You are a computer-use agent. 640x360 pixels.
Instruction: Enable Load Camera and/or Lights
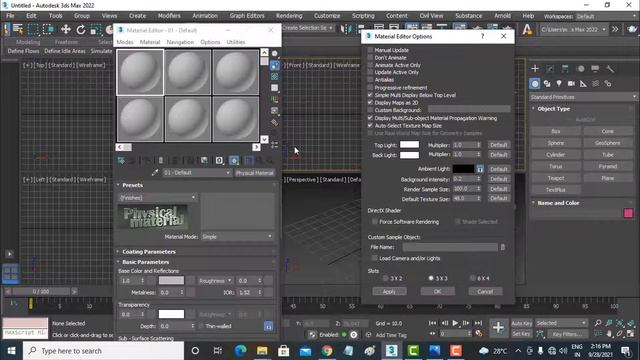tap(375, 258)
